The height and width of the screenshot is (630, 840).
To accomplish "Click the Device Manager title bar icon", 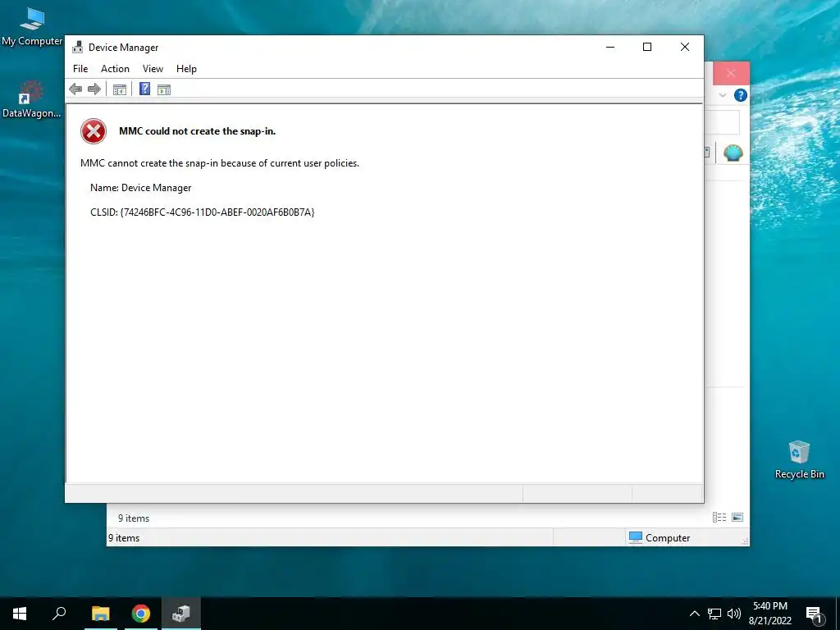I will click(x=78, y=47).
